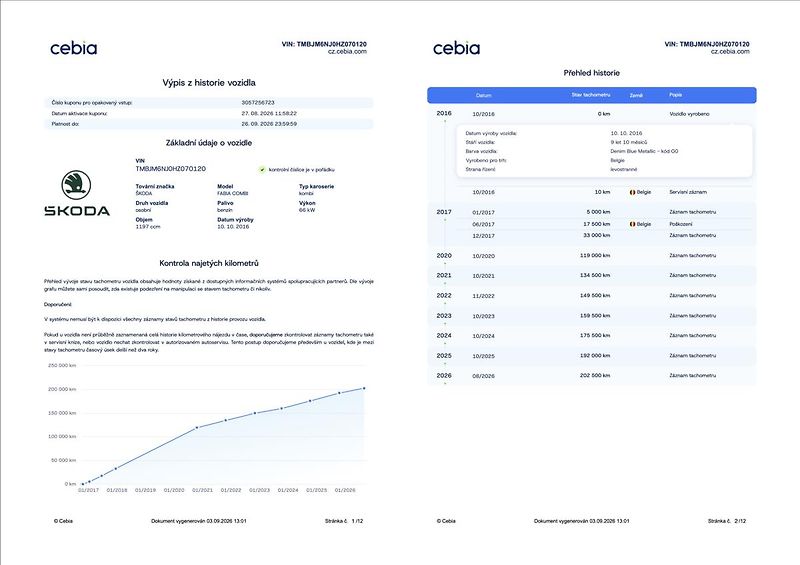Click 'Poškození' entry for 06/2017

pyautogui.click(x=681, y=224)
